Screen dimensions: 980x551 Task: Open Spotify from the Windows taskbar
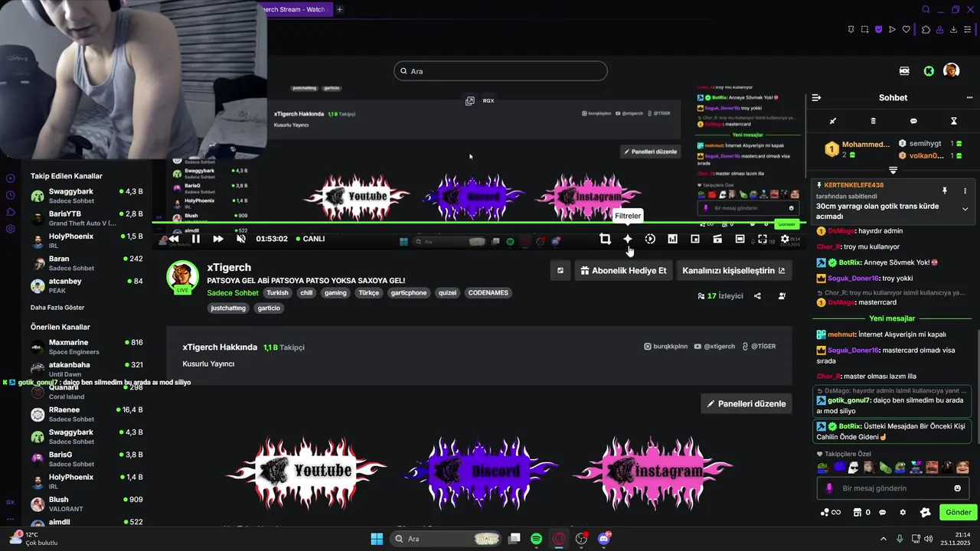tap(537, 539)
